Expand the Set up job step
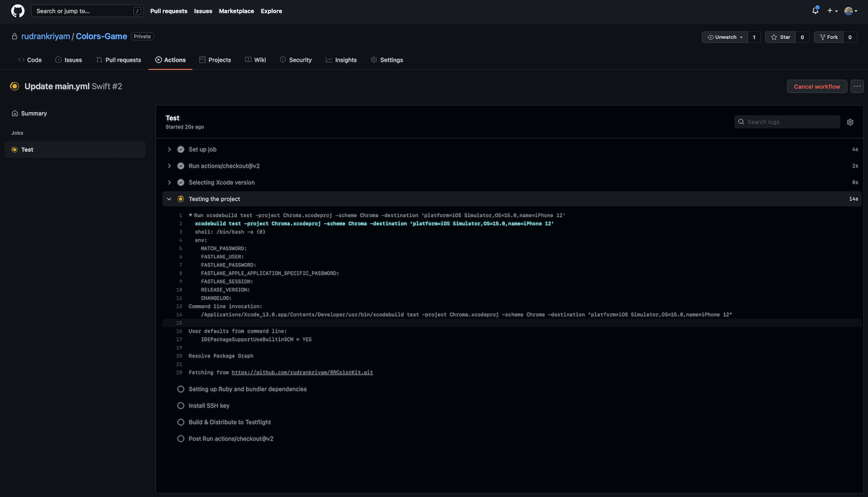The width and height of the screenshot is (868, 497). tap(169, 150)
